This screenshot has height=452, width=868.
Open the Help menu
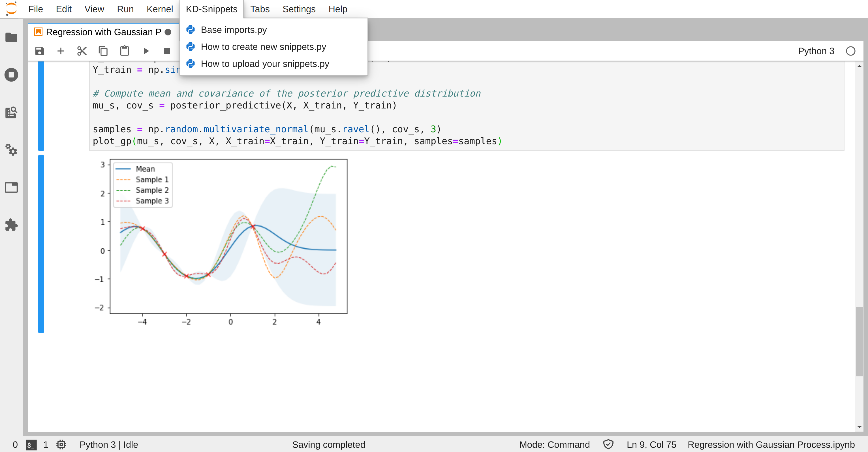[338, 9]
